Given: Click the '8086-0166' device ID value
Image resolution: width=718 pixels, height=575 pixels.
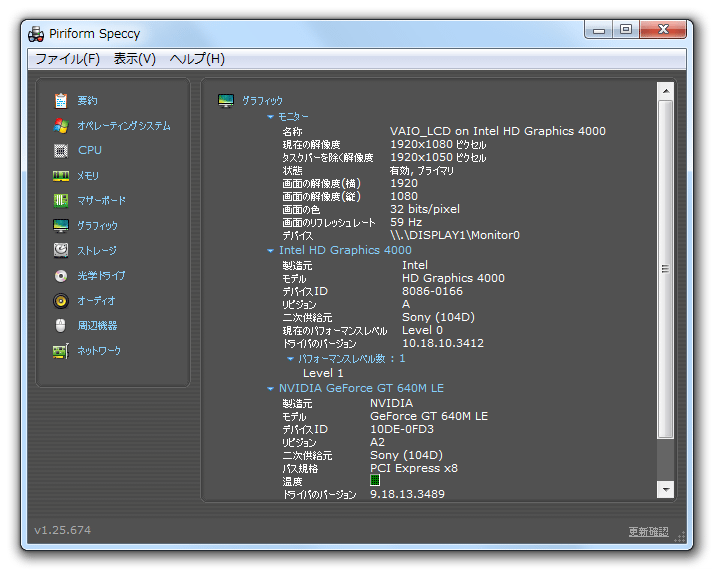Looking at the screenshot, I should coord(432,291).
